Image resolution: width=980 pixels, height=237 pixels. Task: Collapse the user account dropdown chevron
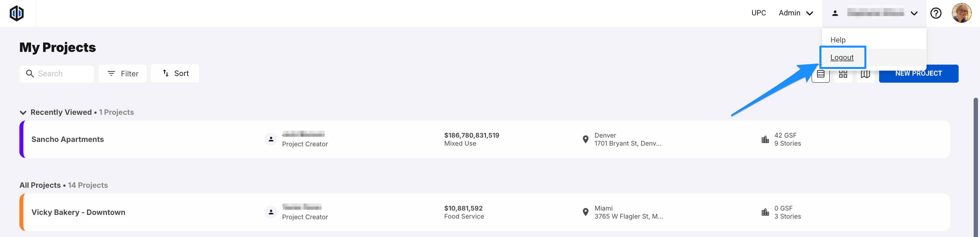(914, 13)
